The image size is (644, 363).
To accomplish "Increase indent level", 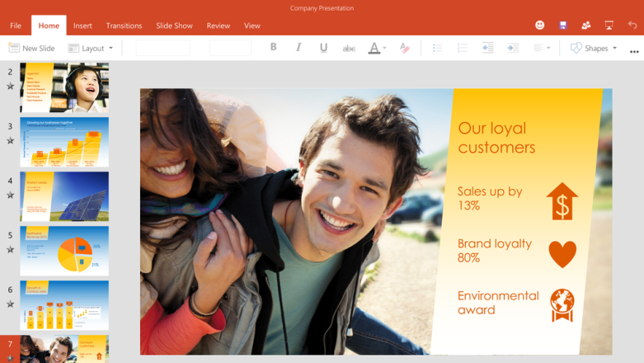I will tap(513, 48).
